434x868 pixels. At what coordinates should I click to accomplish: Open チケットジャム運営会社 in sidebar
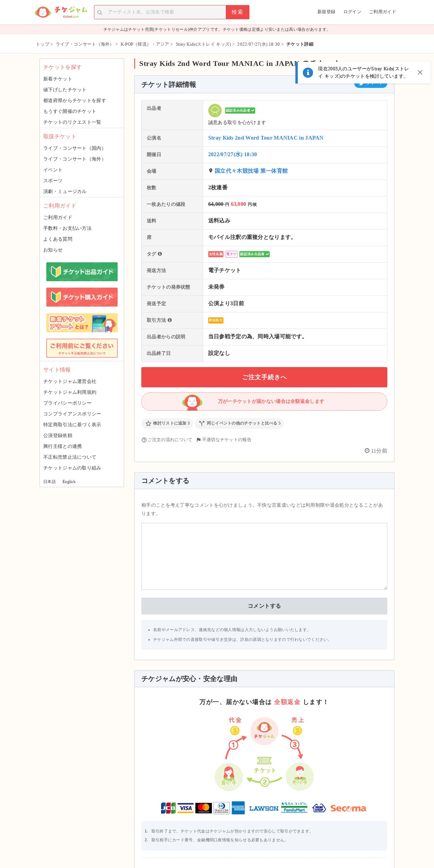click(70, 381)
